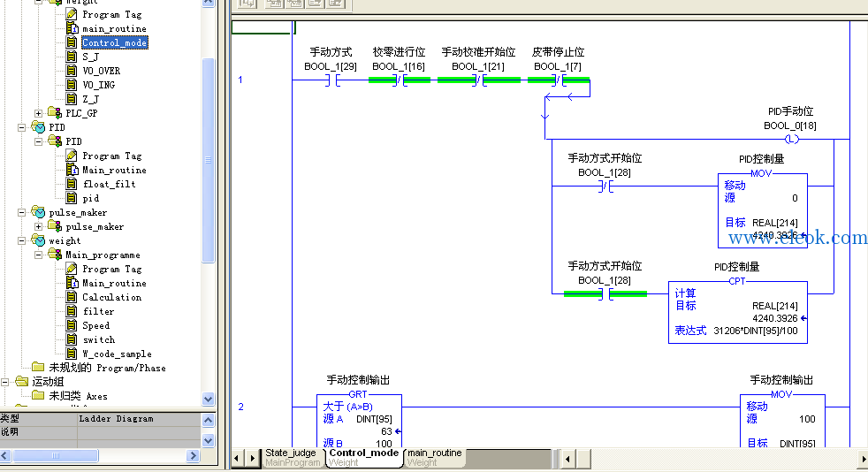Image resolution: width=868 pixels, height=472 pixels.
Task: Open Program Tag under Main_programme
Action: (x=111, y=269)
